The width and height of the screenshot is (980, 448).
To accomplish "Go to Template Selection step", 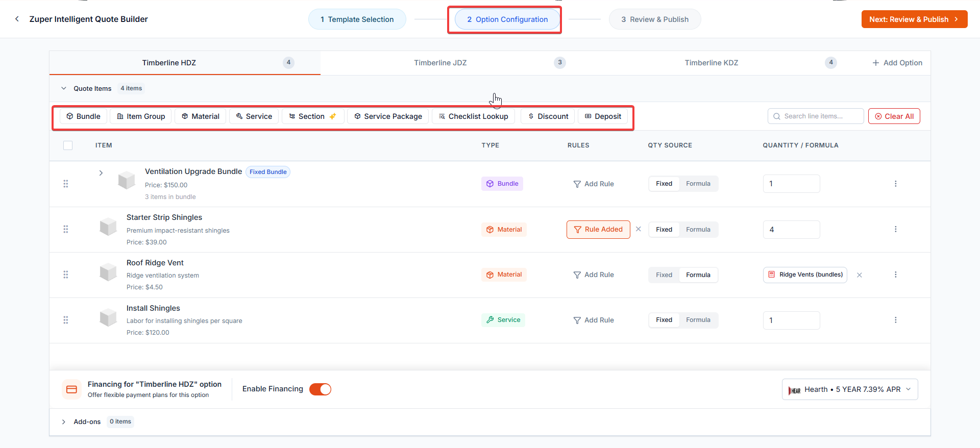I will point(357,19).
